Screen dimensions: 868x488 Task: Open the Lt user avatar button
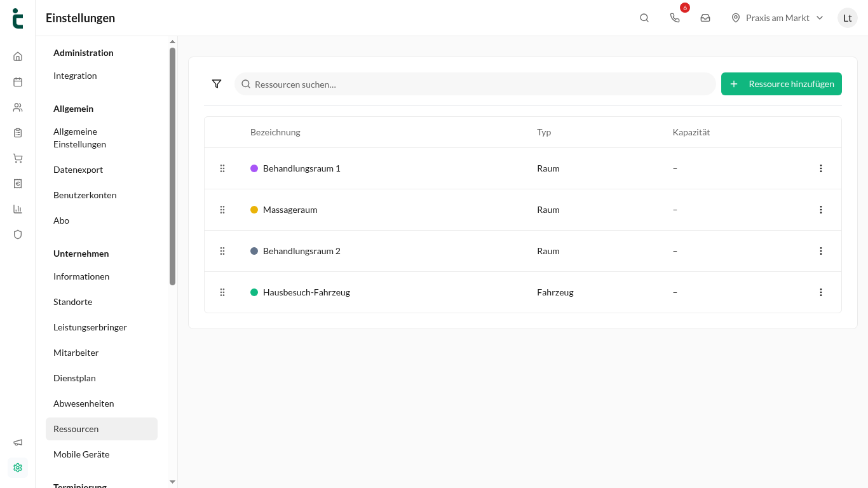point(848,18)
